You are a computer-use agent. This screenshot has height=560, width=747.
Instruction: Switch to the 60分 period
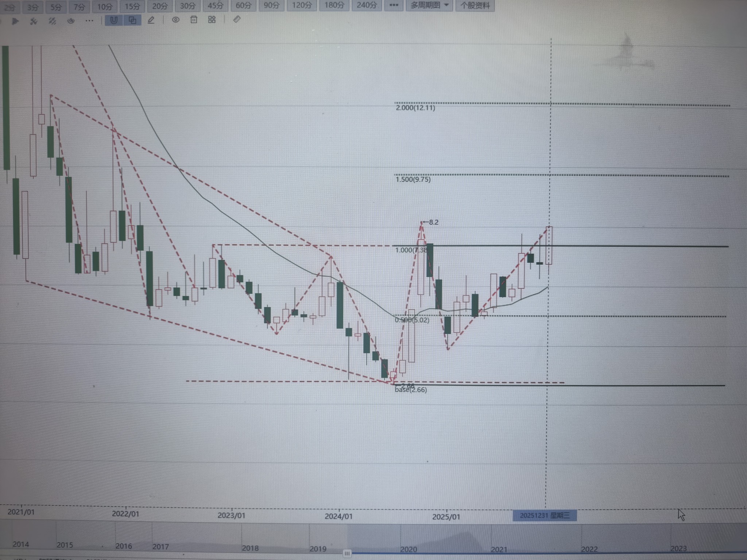tap(243, 5)
